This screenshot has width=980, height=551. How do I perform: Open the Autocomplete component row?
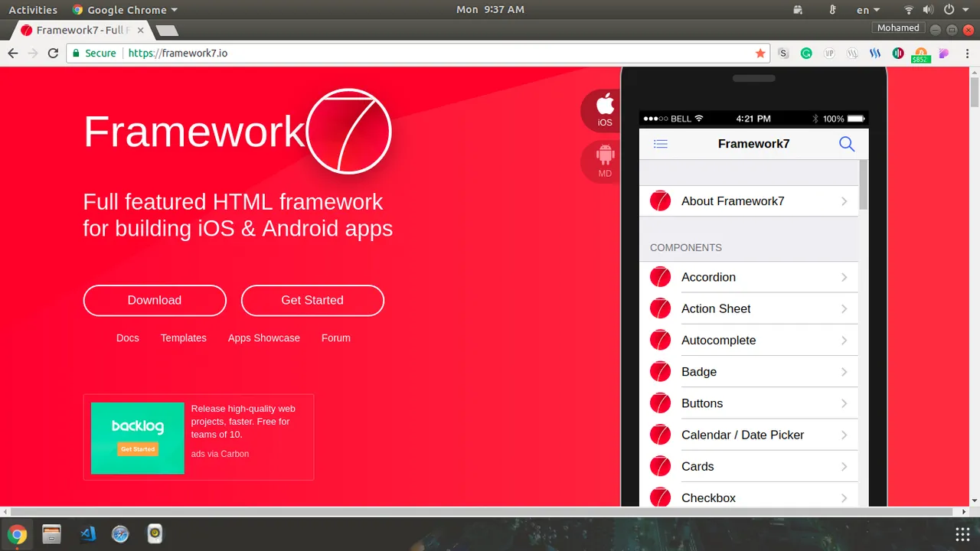click(749, 340)
